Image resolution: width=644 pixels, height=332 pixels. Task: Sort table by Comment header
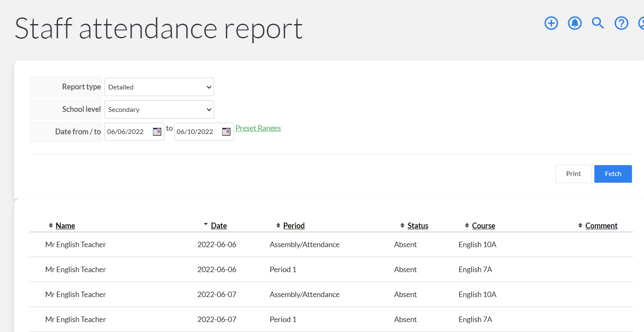[602, 225]
